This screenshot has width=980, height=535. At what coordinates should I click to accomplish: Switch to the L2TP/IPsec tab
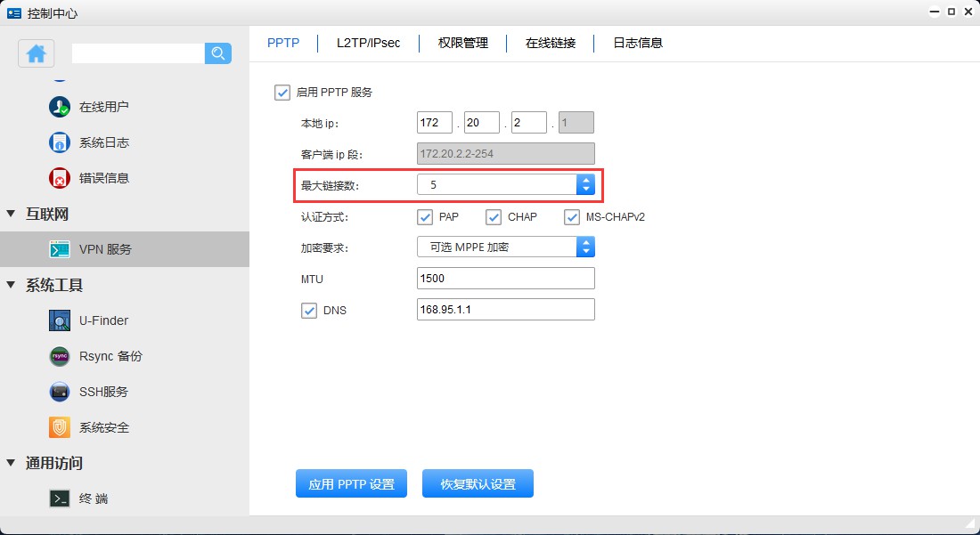tap(370, 42)
